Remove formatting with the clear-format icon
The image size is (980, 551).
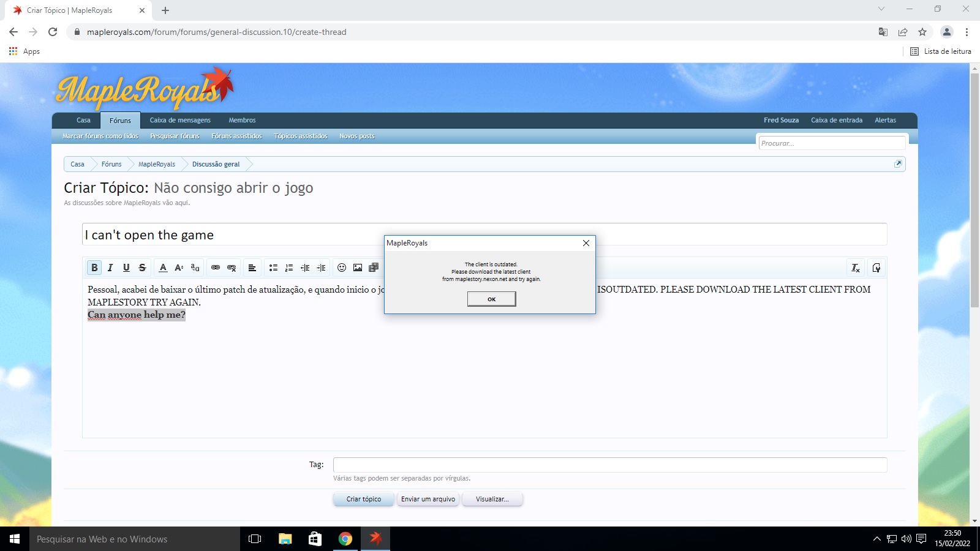pyautogui.click(x=856, y=268)
